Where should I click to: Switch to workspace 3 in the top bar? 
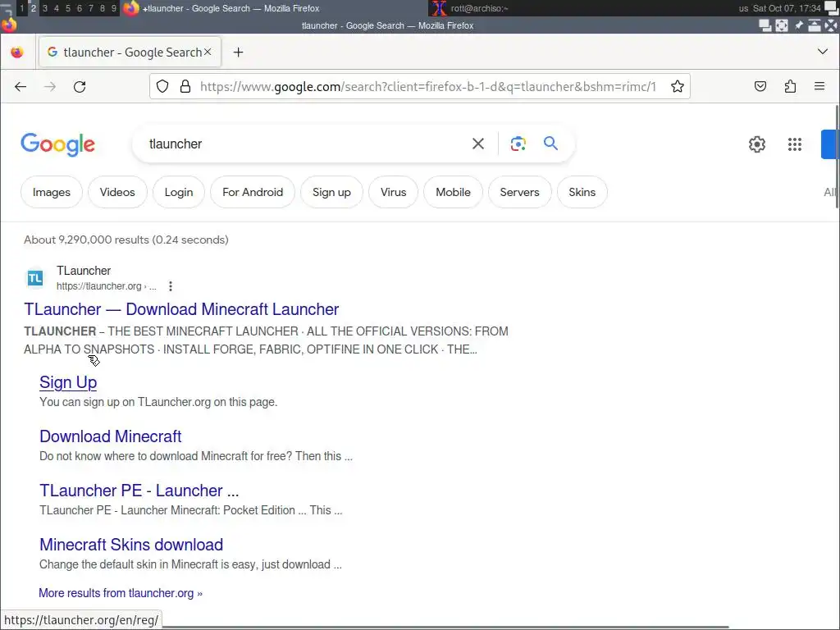(45, 8)
